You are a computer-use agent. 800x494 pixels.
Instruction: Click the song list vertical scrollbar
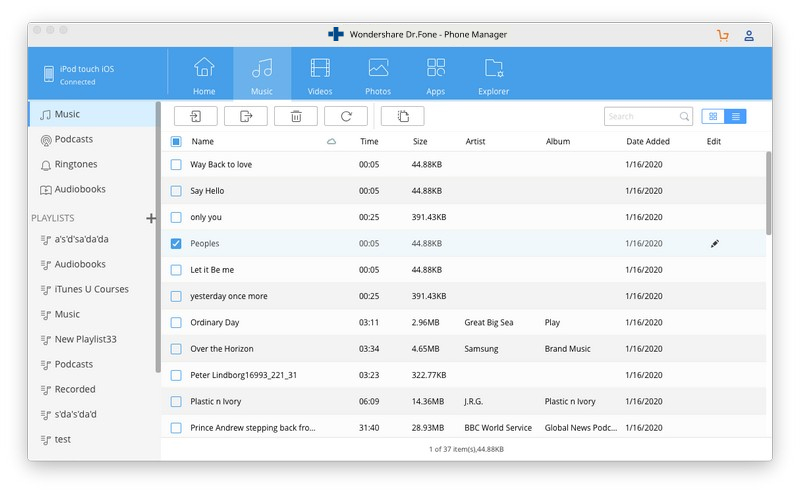pos(768,193)
